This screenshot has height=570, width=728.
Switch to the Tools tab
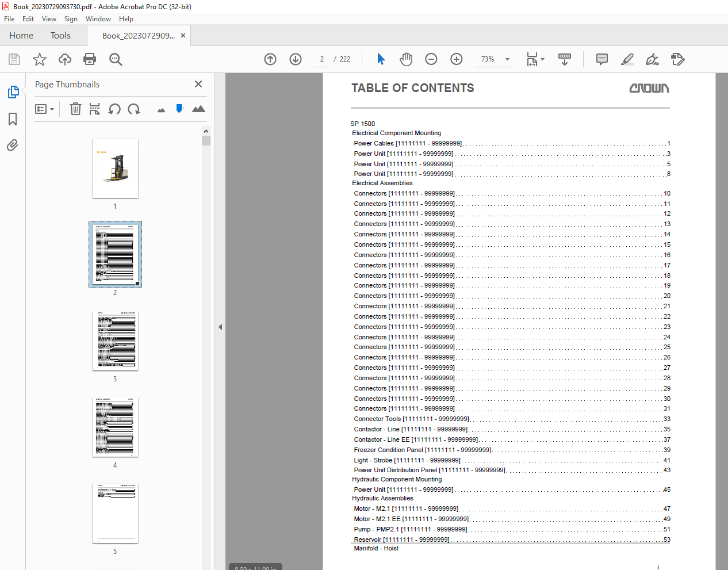60,36
